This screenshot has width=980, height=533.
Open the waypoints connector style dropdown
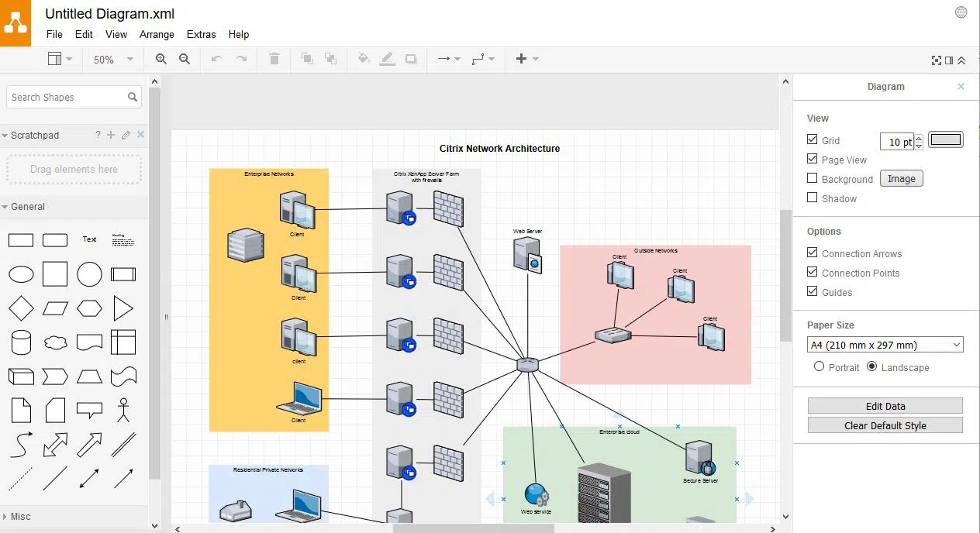[x=483, y=59]
